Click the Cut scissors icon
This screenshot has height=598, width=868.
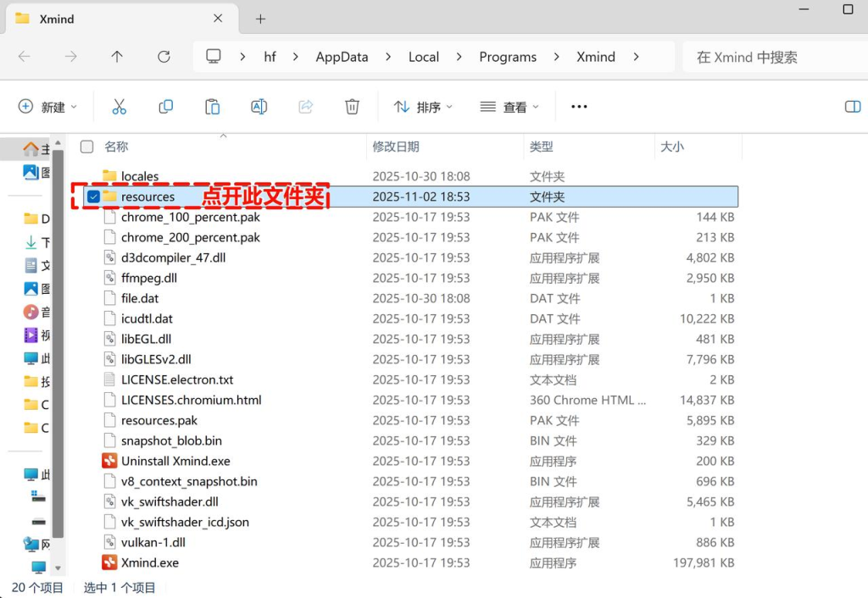click(119, 106)
